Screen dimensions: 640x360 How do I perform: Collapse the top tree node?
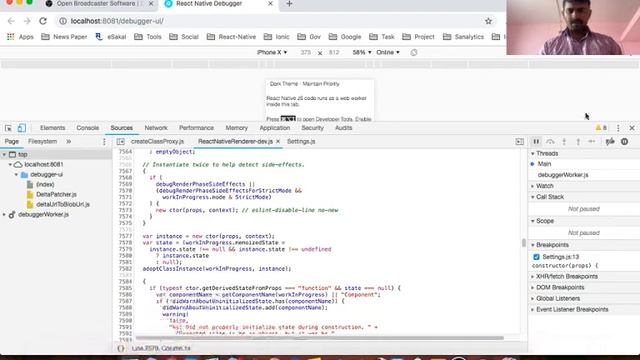[4, 155]
